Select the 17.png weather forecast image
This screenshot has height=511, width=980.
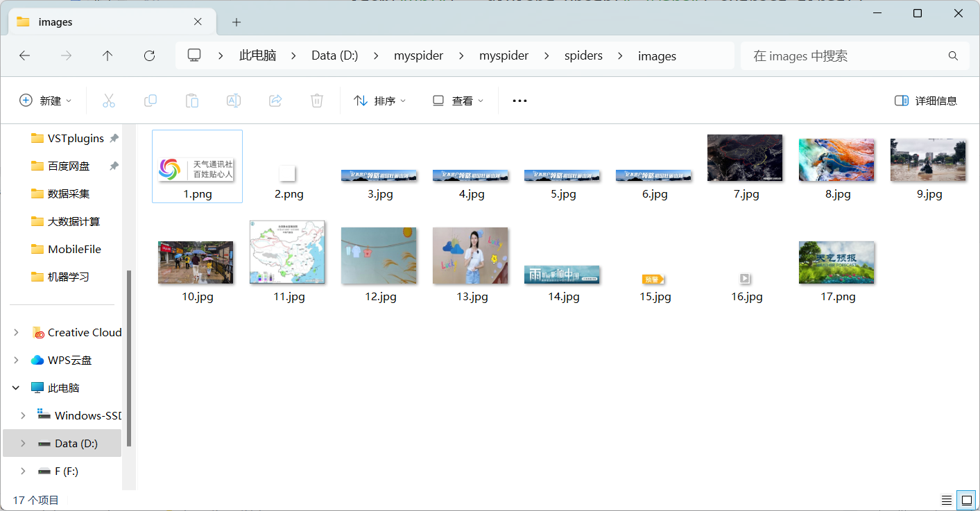(x=836, y=263)
